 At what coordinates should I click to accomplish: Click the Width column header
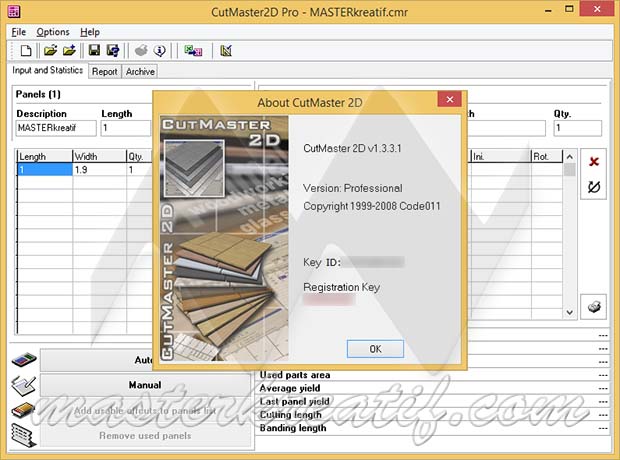pos(99,157)
